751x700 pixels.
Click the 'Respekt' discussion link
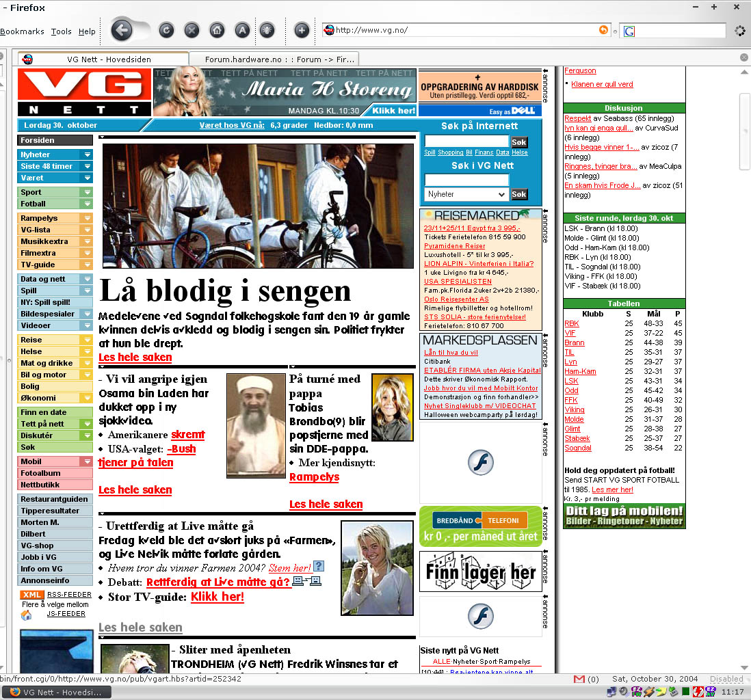(578, 118)
